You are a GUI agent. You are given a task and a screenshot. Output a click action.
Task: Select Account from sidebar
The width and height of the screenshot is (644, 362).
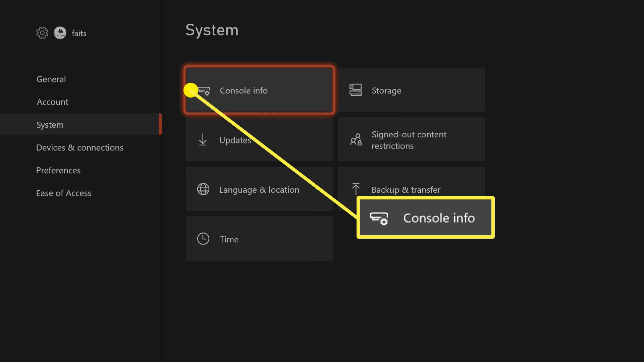point(53,102)
